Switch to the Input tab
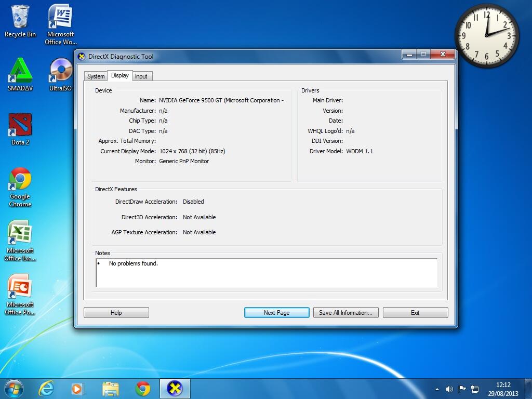This screenshot has height=399, width=532. coord(141,76)
